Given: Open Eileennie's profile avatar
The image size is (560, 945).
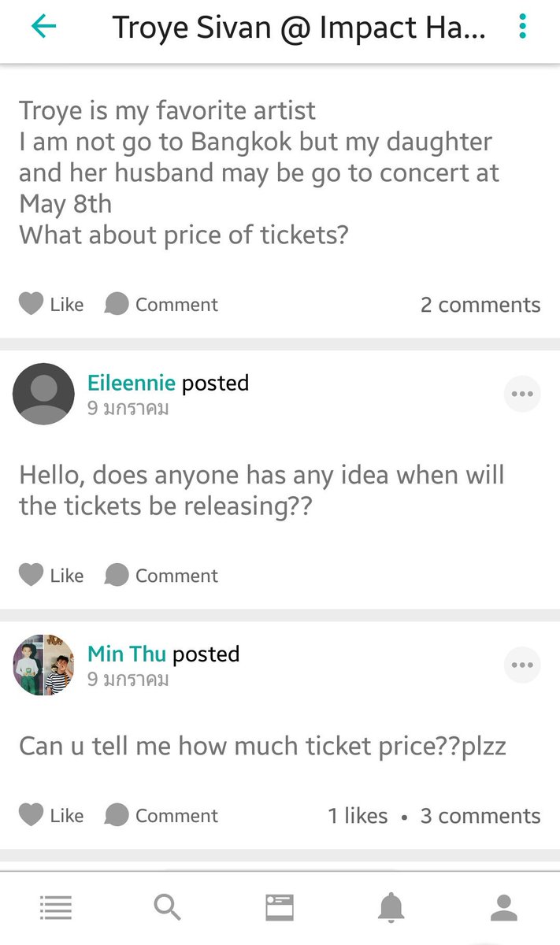Looking at the screenshot, I should tap(43, 394).
